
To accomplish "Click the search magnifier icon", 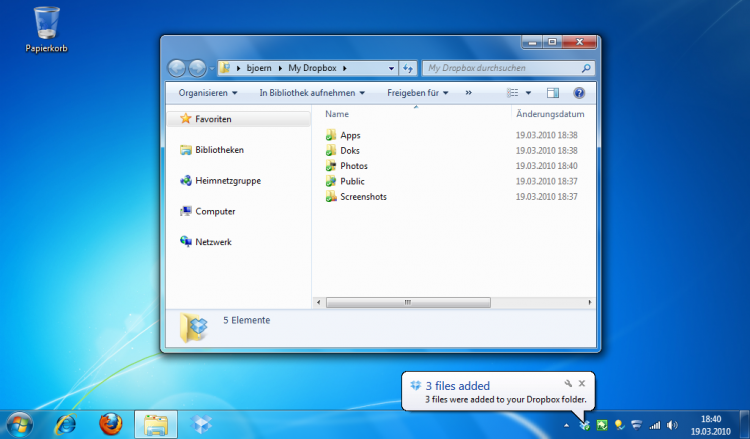I will [586, 68].
